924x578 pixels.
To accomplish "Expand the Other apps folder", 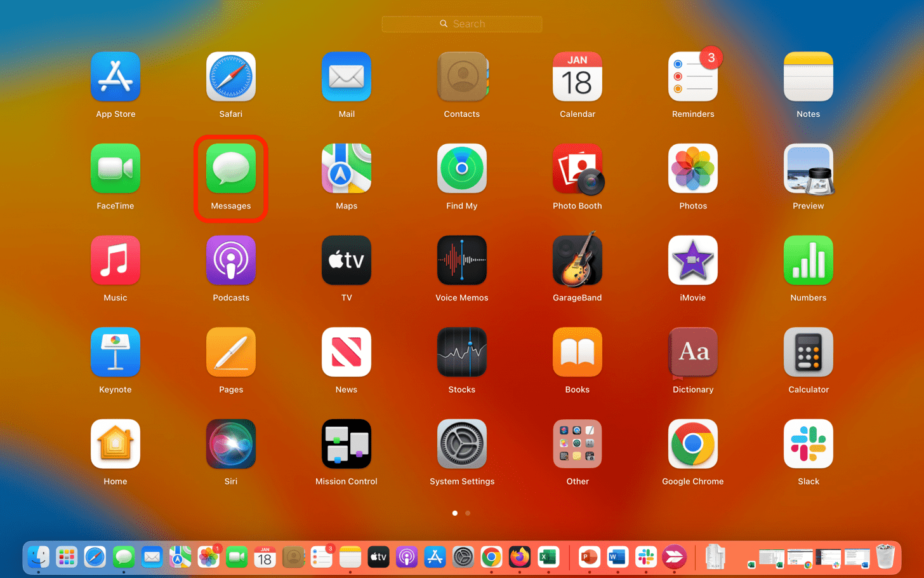I will coord(577,444).
